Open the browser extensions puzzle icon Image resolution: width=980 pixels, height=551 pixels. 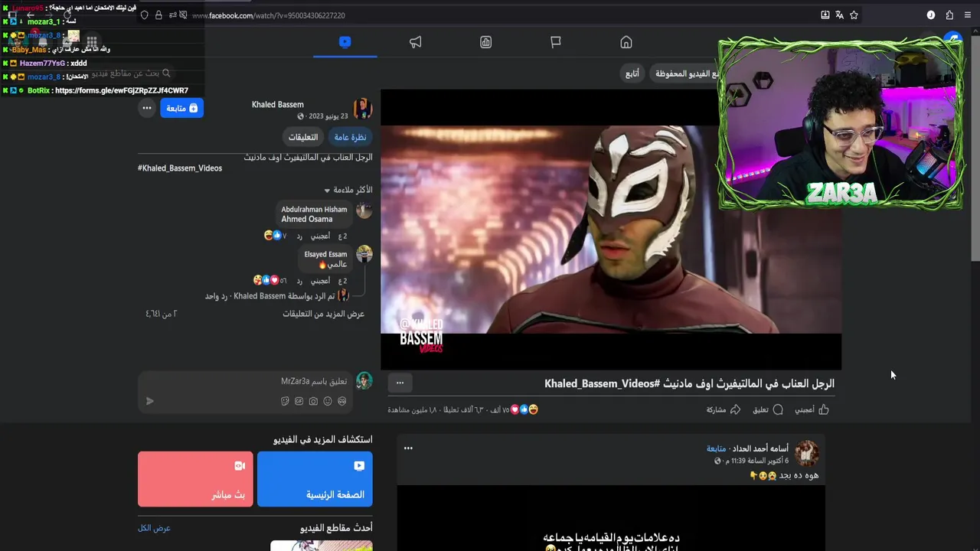(949, 15)
